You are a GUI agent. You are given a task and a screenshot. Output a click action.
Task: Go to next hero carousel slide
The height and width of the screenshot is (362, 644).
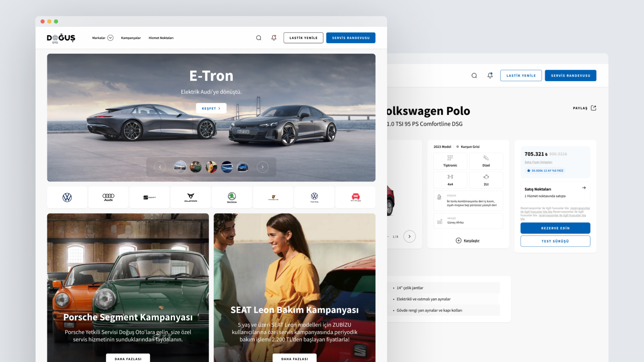[x=262, y=167]
